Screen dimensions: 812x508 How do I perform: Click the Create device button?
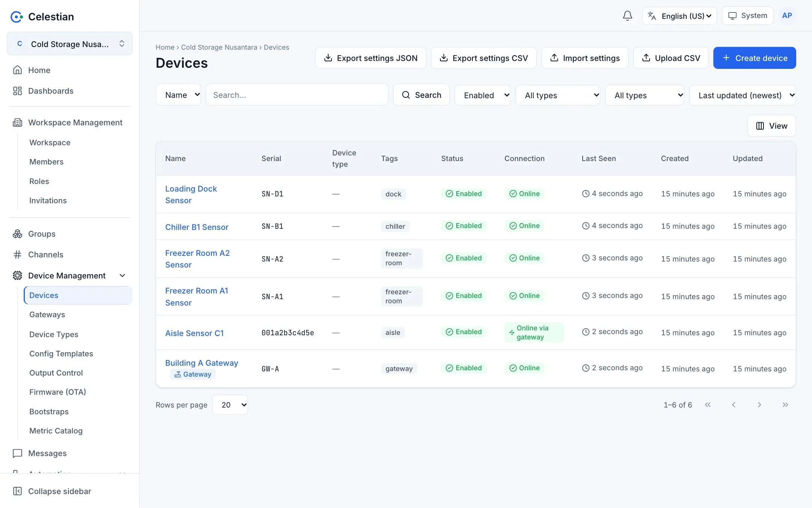pyautogui.click(x=754, y=58)
